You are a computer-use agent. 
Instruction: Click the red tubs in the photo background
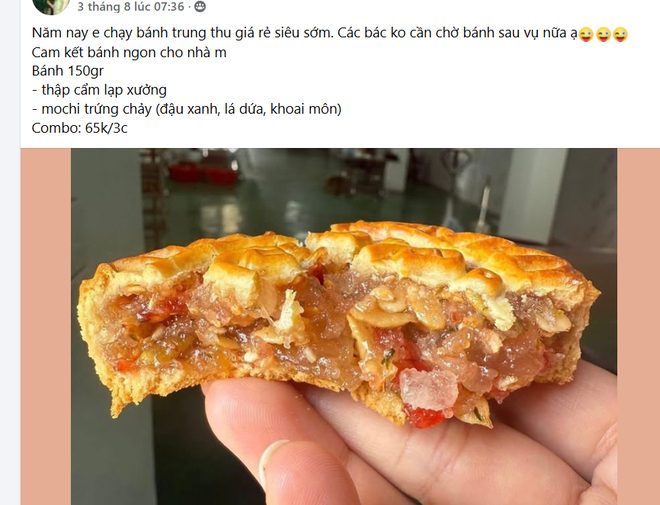pyautogui.click(x=203, y=173)
